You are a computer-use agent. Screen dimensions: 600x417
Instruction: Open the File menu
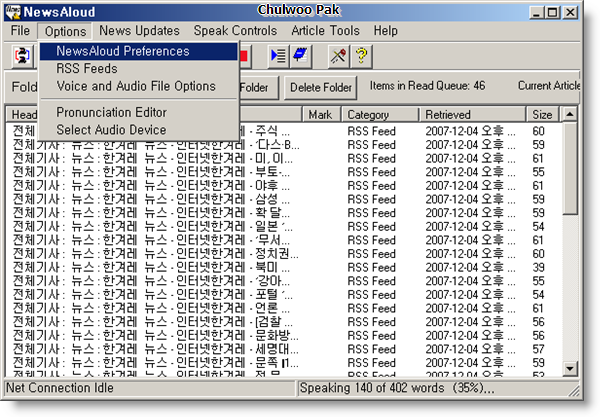click(x=20, y=31)
